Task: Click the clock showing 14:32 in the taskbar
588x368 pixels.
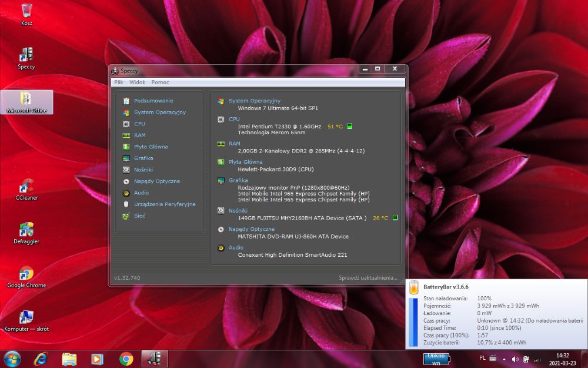Action: click(x=563, y=355)
